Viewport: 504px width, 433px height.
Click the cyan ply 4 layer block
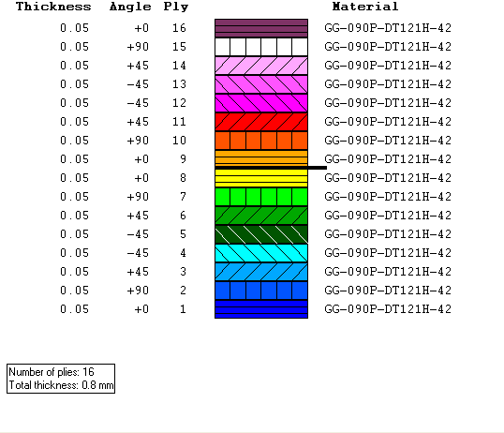(261, 253)
